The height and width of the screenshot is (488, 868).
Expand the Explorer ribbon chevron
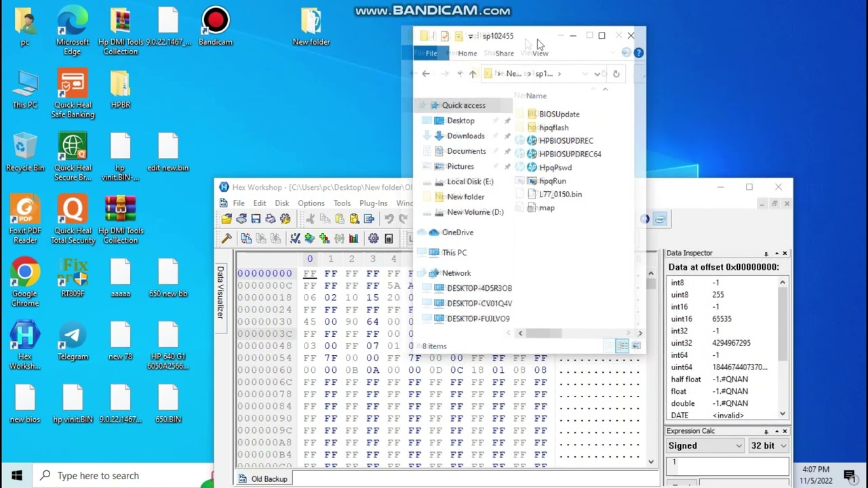tap(626, 53)
